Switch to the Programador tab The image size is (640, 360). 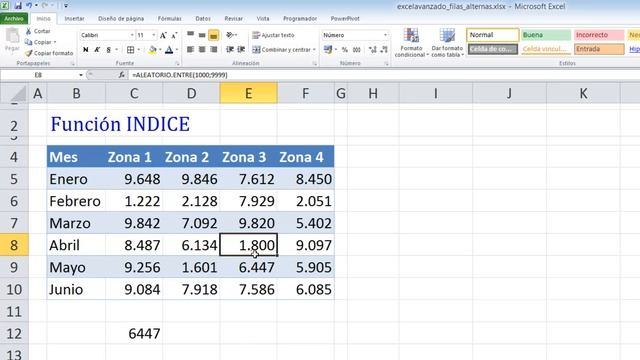point(300,18)
